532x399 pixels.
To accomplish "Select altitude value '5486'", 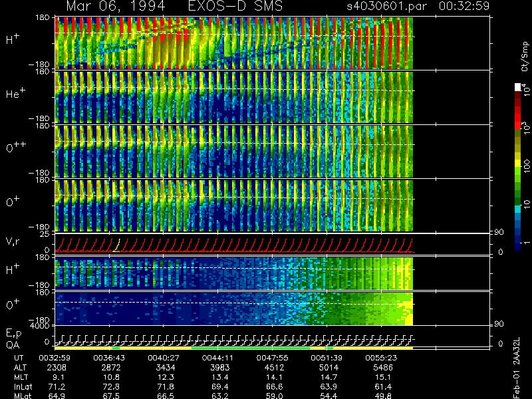I will [x=383, y=368].
